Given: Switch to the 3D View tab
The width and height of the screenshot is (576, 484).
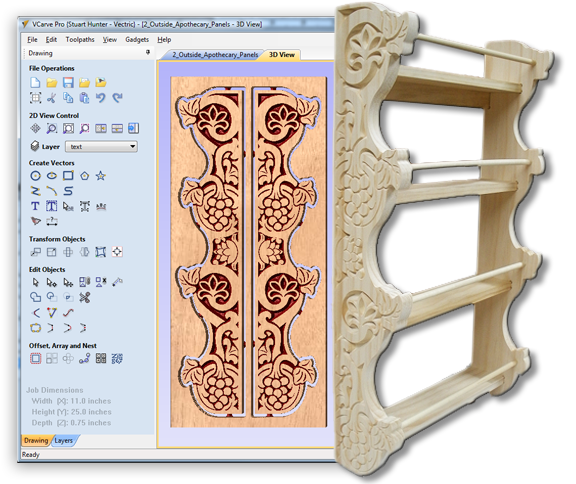Looking at the screenshot, I should coord(282,55).
